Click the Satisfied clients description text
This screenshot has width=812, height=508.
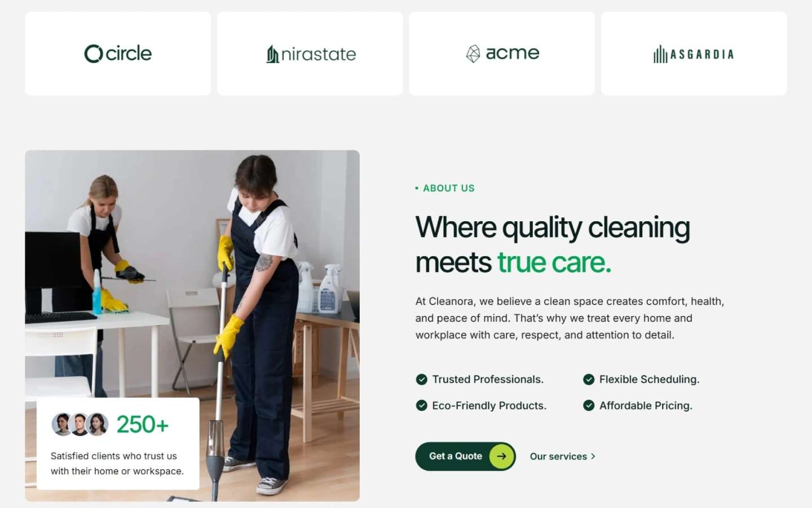[x=117, y=463]
